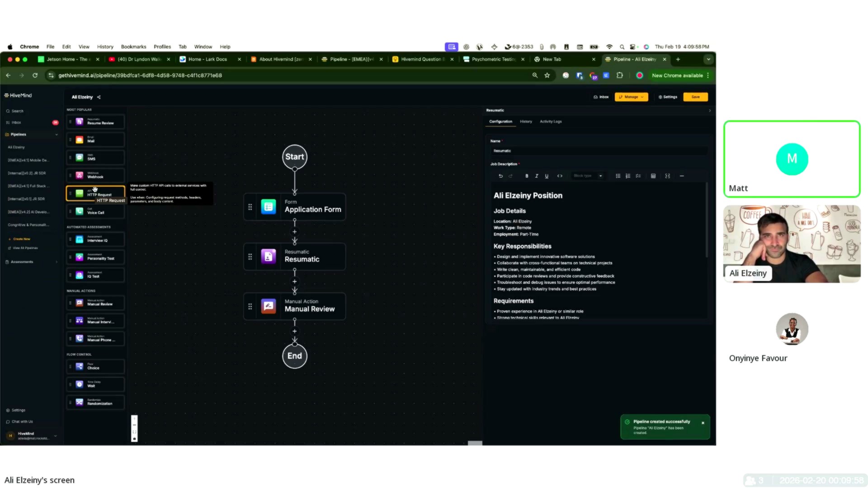Select the Configuration tab
The image size is (868, 488).
tap(500, 122)
